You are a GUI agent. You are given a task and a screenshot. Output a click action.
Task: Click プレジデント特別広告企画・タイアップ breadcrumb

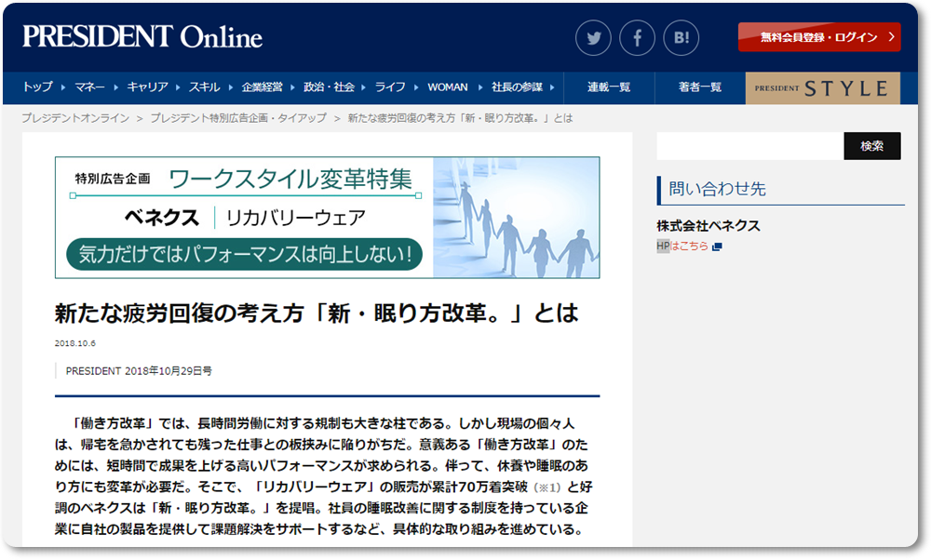(238, 118)
